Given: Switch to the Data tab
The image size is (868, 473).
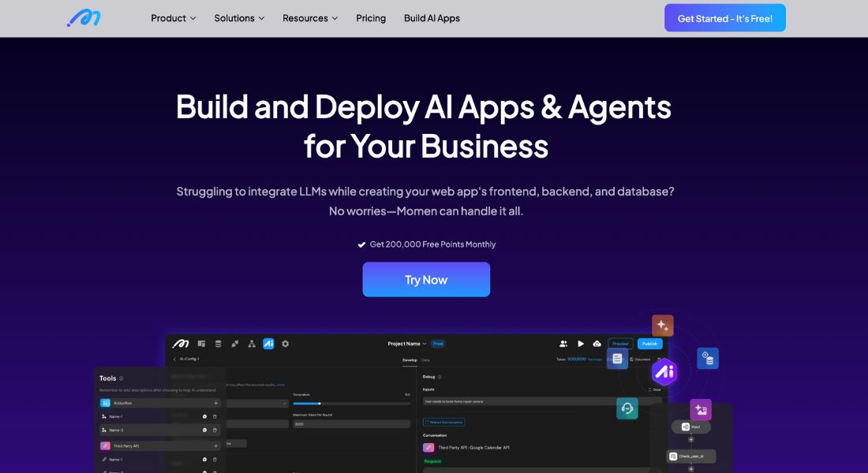Looking at the screenshot, I should pyautogui.click(x=426, y=360).
